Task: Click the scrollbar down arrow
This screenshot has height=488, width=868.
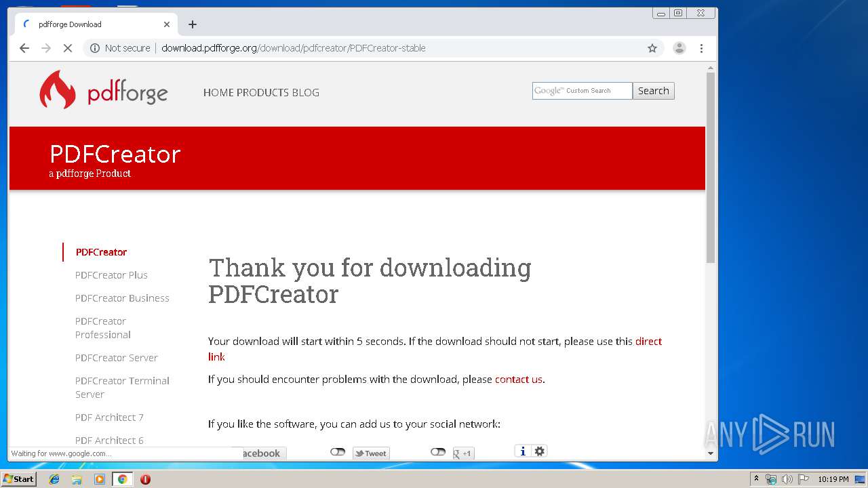Action: 711,453
